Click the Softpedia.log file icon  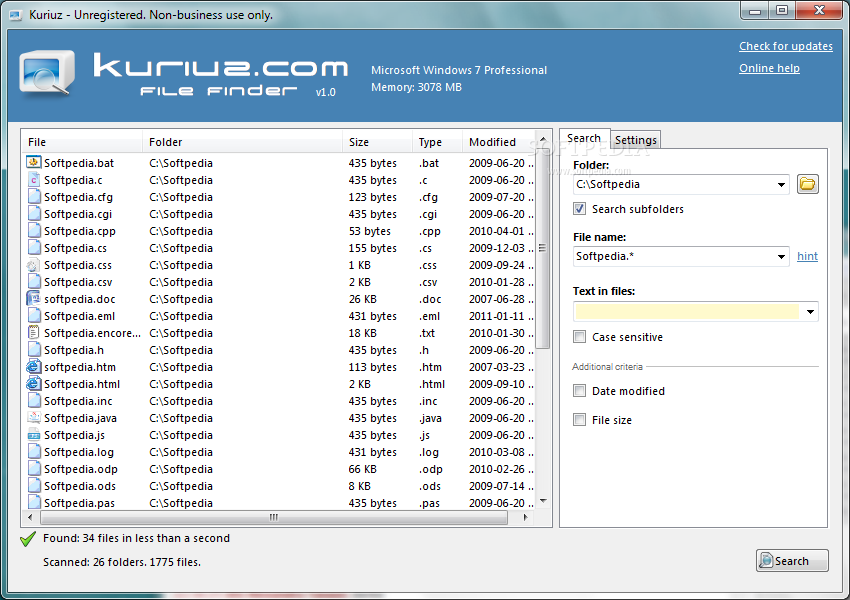[x=34, y=452]
